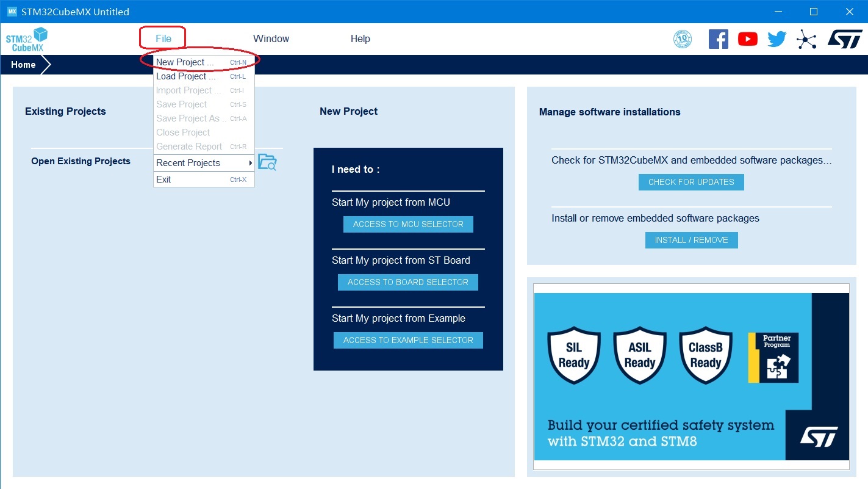Open the File menu
Screen dimensions: 868x489
tap(163, 38)
